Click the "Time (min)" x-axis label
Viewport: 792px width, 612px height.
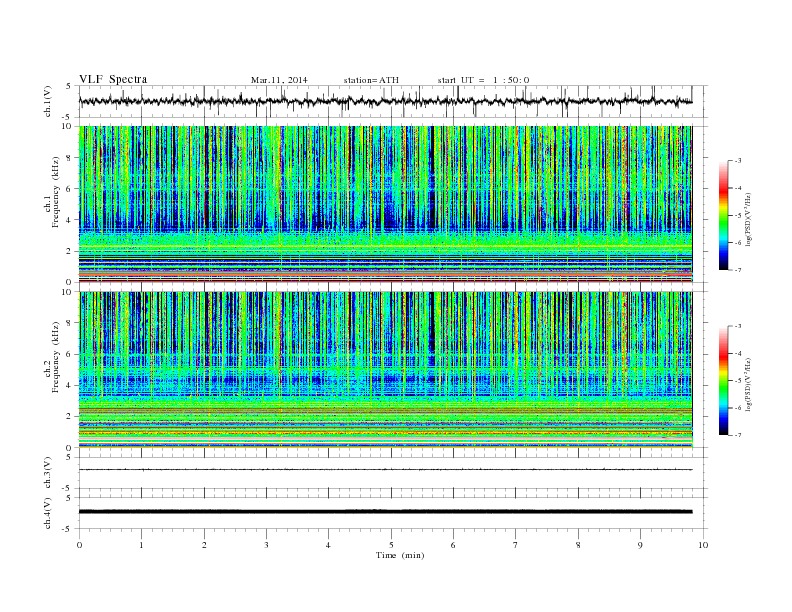pyautogui.click(x=400, y=555)
